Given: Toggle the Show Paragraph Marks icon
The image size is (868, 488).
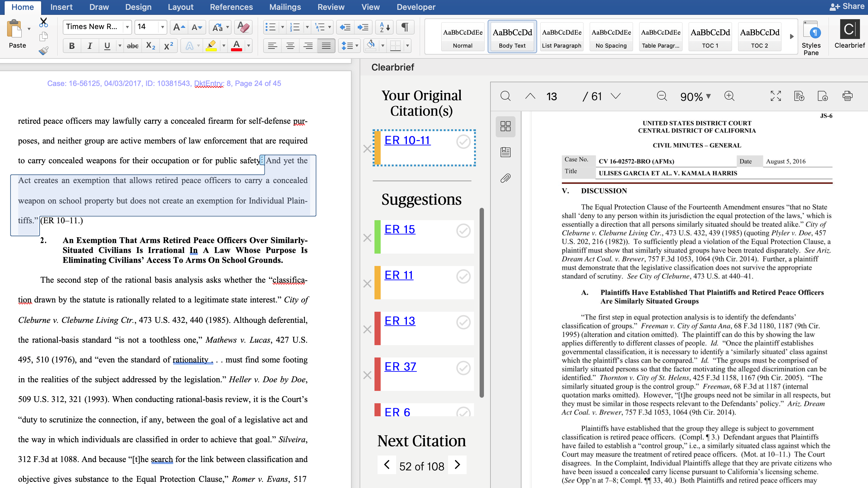Looking at the screenshot, I should tap(405, 27).
